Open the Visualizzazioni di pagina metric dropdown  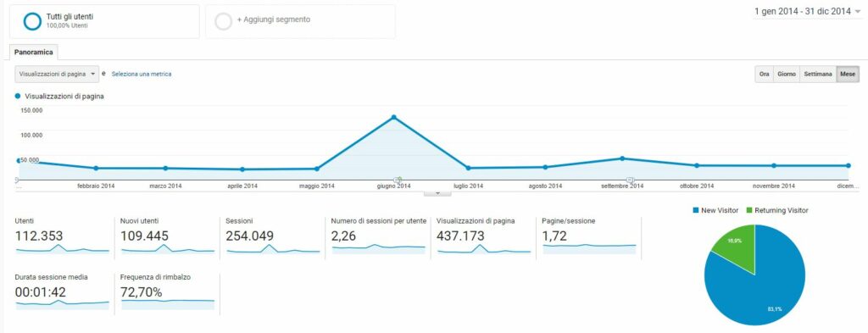pyautogui.click(x=57, y=74)
